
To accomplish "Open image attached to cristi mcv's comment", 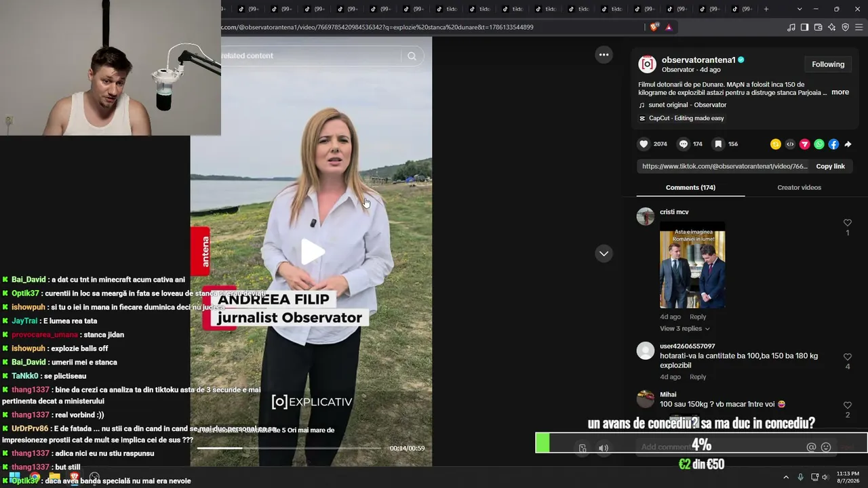I will point(692,265).
